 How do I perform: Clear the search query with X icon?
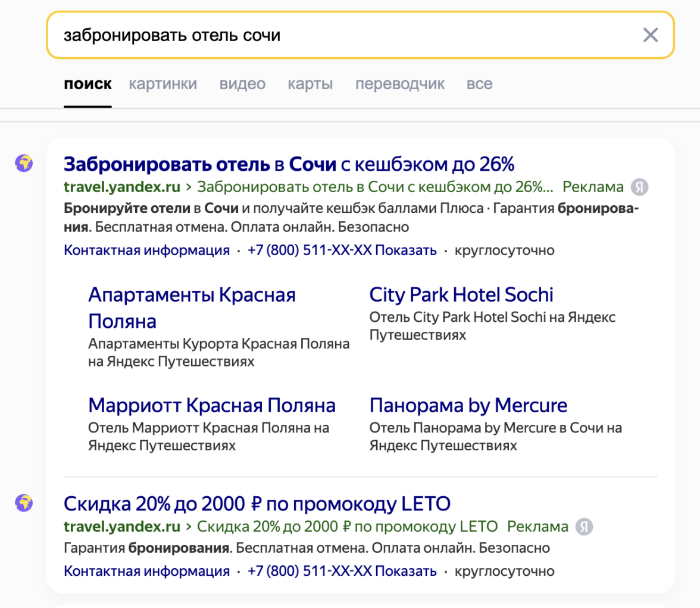click(x=651, y=35)
